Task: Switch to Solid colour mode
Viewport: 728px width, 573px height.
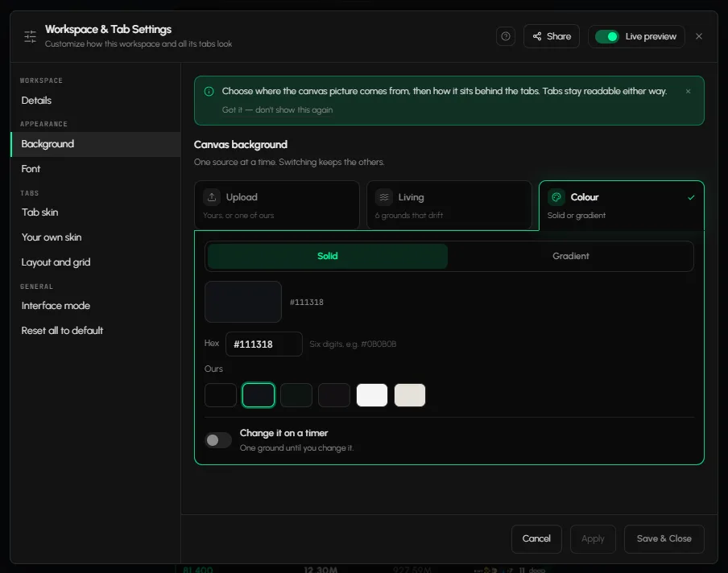Action: coord(327,256)
